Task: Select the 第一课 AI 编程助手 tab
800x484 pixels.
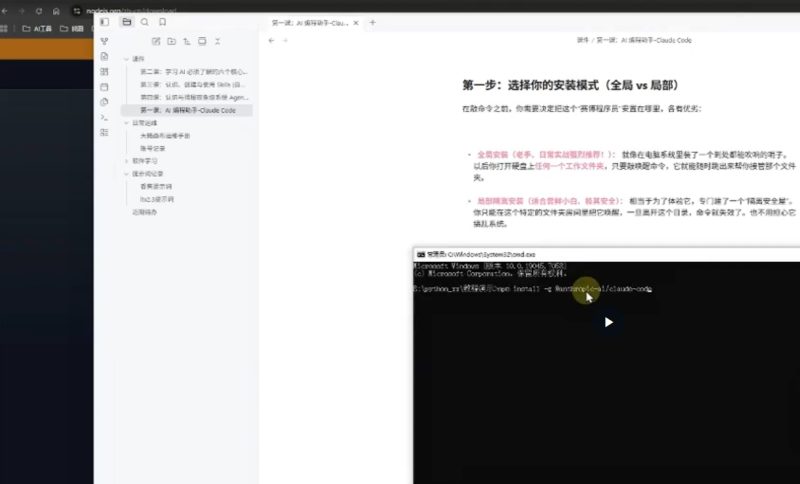Action: pos(310,23)
